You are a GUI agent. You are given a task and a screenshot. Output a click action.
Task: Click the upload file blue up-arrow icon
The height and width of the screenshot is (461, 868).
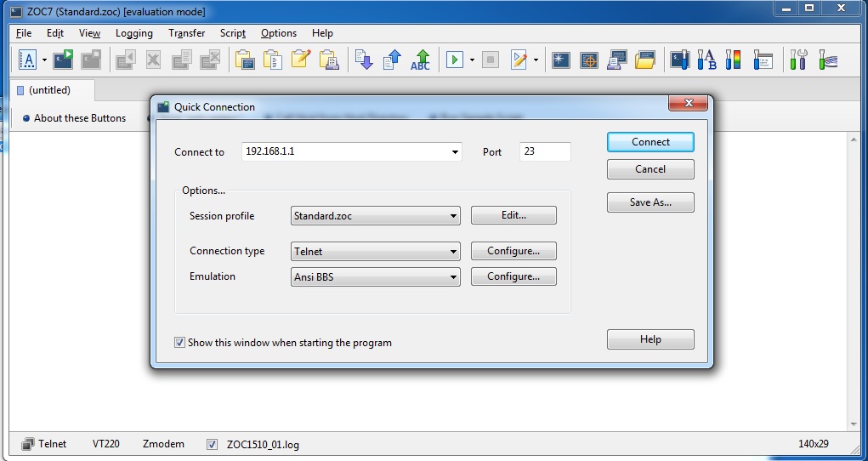coord(392,60)
